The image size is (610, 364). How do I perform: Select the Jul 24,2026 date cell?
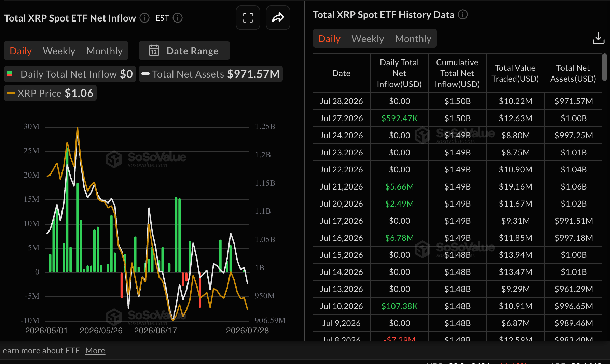(x=342, y=135)
